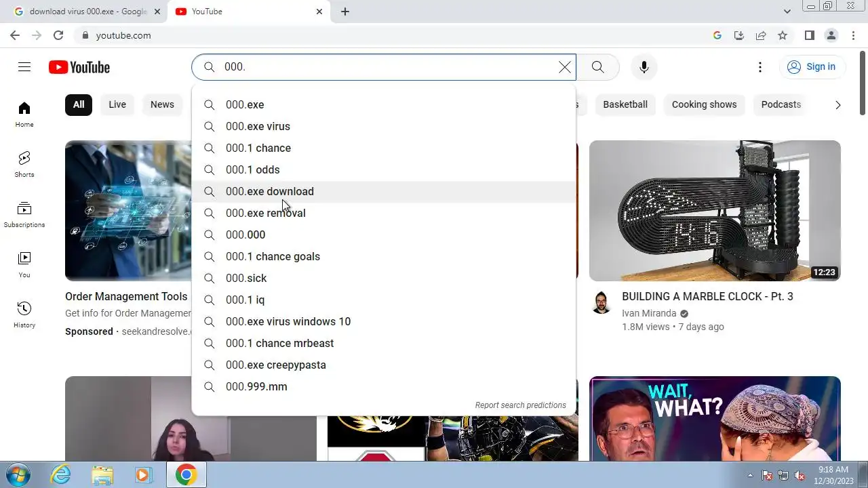Choose suggestion '000.1 iq'
The width and height of the screenshot is (868, 488).
pyautogui.click(x=384, y=300)
